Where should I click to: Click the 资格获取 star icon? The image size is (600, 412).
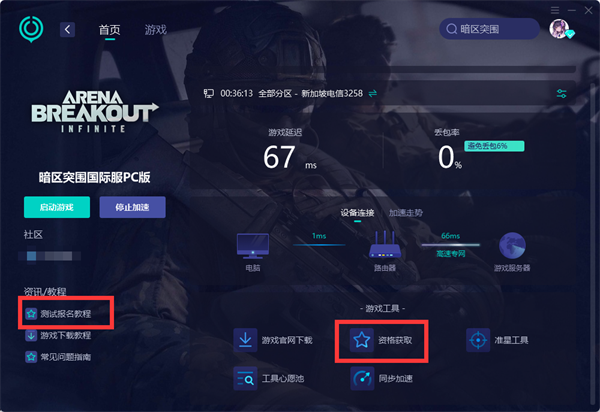tap(362, 340)
